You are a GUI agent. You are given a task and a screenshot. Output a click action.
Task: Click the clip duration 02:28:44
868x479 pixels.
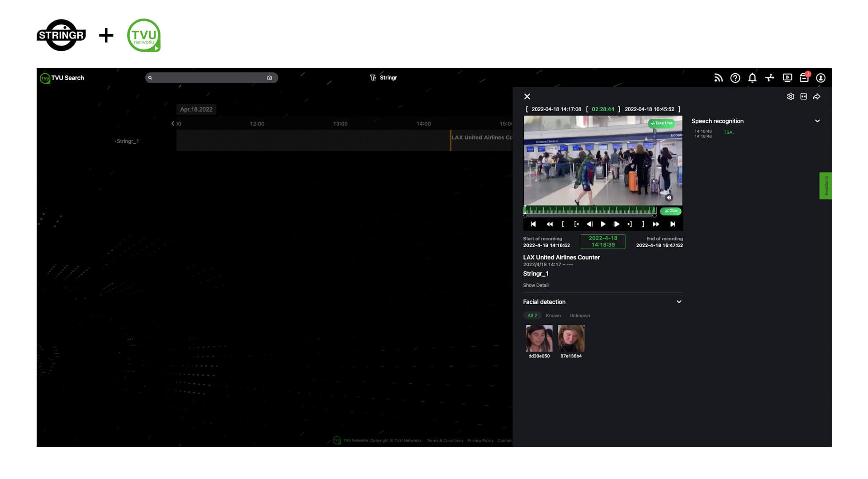603,109
